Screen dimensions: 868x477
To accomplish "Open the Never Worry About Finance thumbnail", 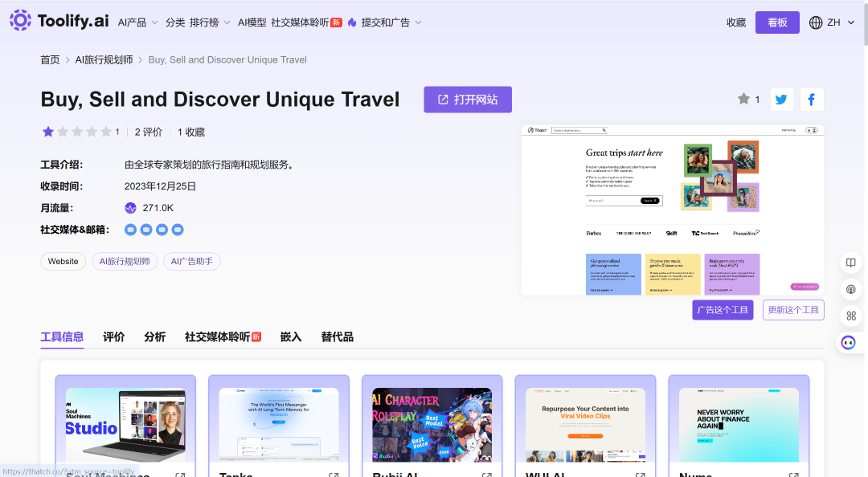I will click(739, 425).
